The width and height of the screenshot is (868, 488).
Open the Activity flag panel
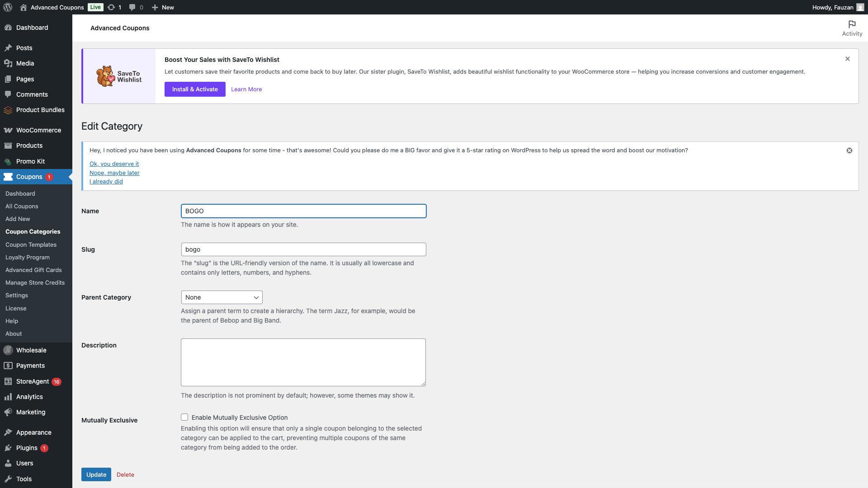(852, 28)
